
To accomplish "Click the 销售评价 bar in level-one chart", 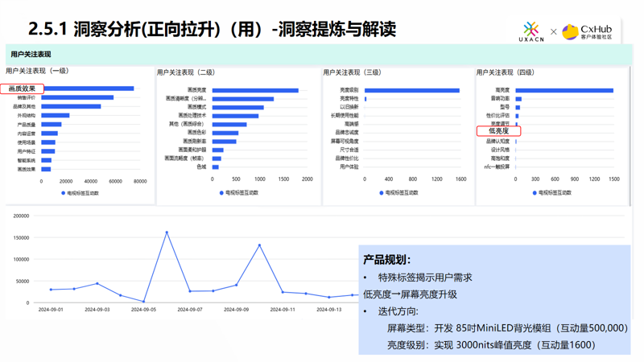I will pos(77,97).
